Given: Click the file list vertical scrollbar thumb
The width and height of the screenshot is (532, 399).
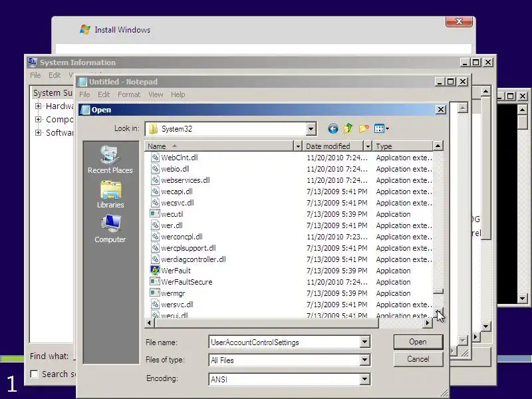Looking at the screenshot, I should point(438,291).
